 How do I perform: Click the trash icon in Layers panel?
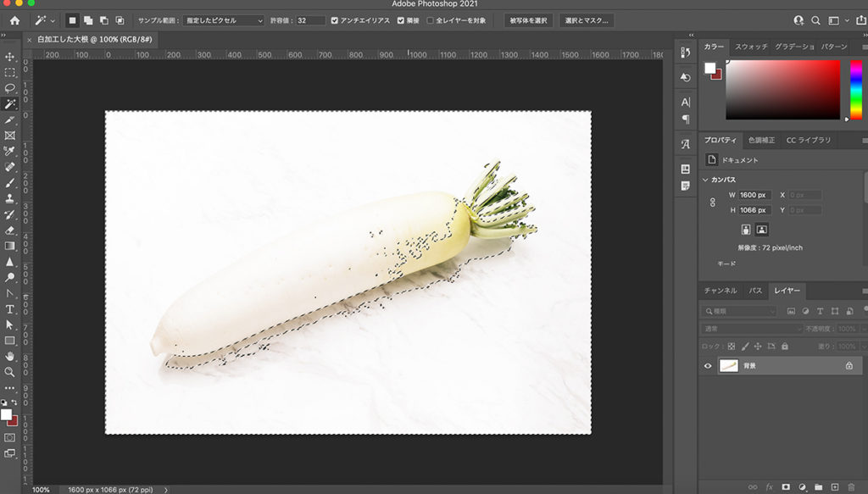click(x=851, y=487)
